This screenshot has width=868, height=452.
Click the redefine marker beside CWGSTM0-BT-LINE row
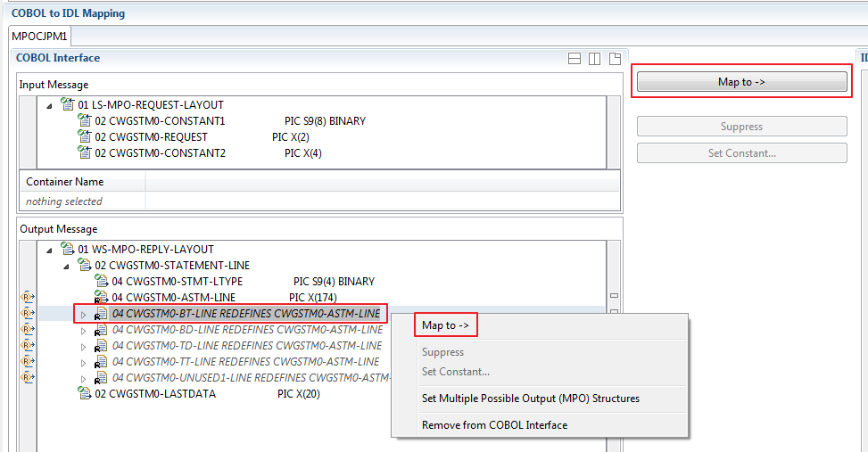coord(28,313)
